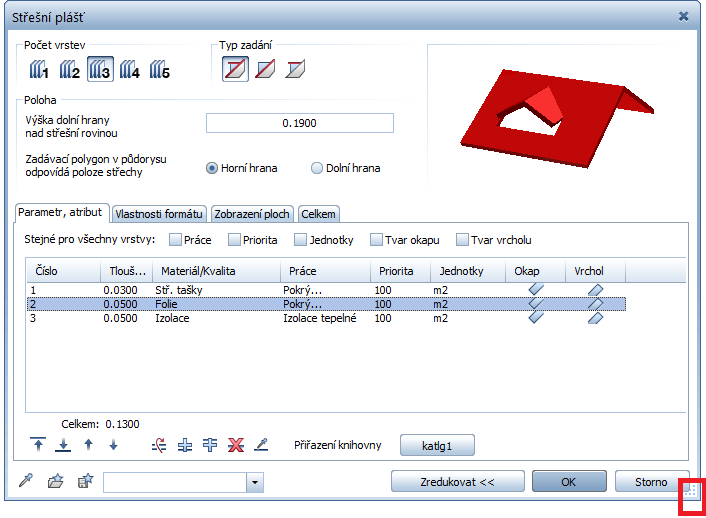Switch to the Vlastnosti formátu tab
706x518 pixels.
pyautogui.click(x=160, y=214)
